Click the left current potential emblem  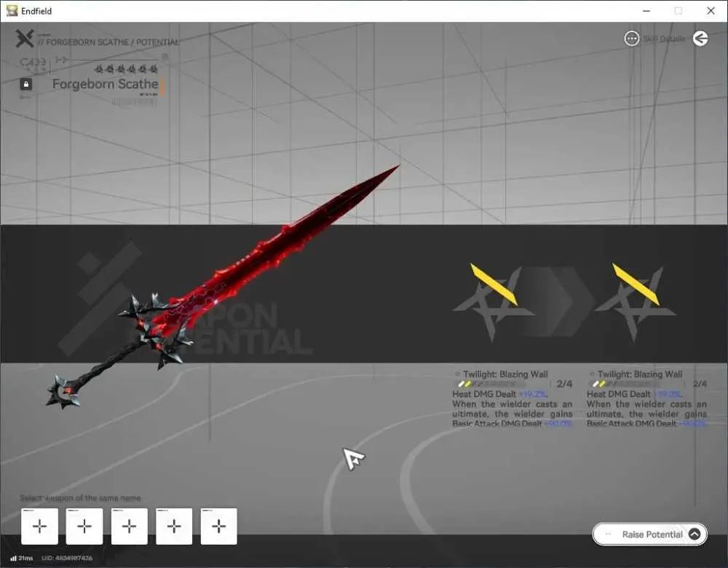point(493,302)
